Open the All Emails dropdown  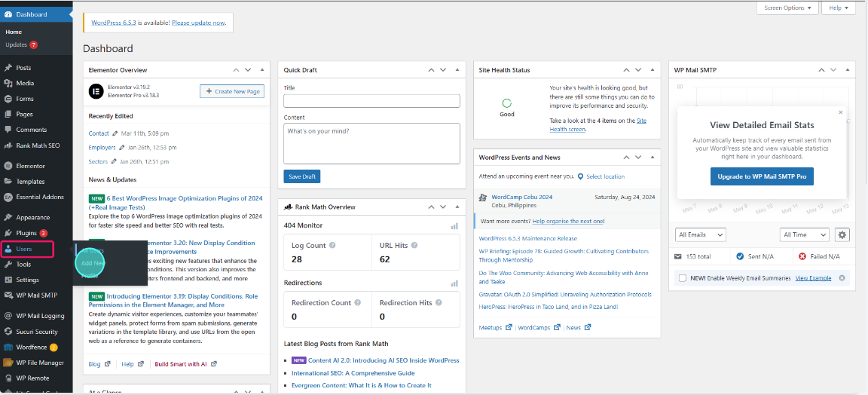click(701, 235)
